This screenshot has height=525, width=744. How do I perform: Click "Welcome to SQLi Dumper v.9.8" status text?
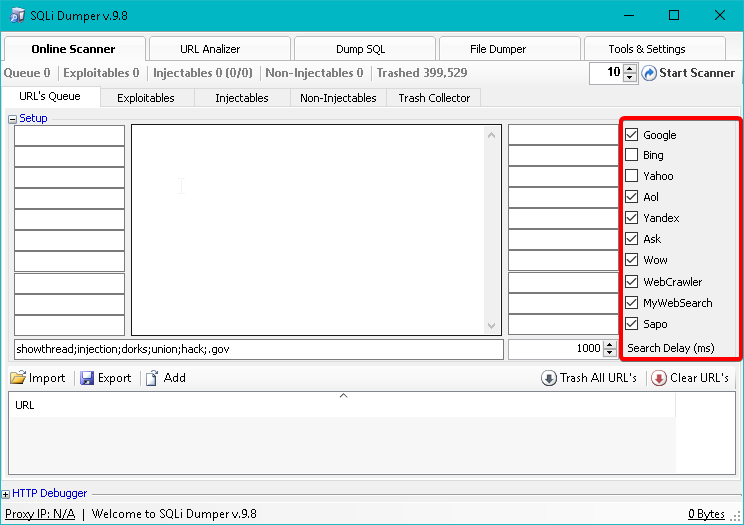pyautogui.click(x=174, y=514)
